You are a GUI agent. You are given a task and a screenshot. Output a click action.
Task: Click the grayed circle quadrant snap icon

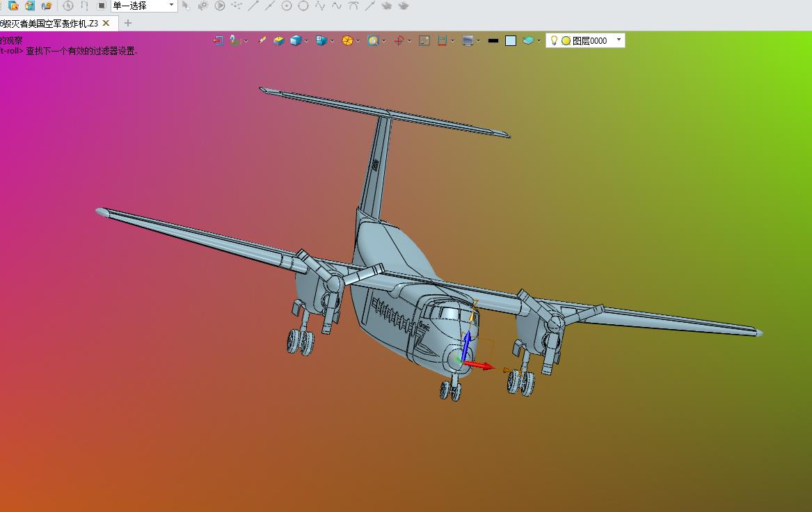(x=303, y=6)
